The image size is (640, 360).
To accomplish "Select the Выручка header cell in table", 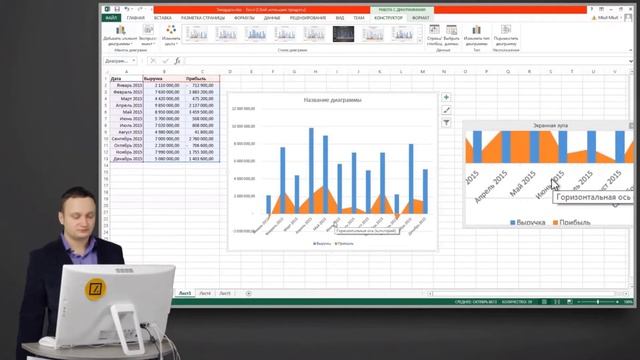I will (164, 78).
